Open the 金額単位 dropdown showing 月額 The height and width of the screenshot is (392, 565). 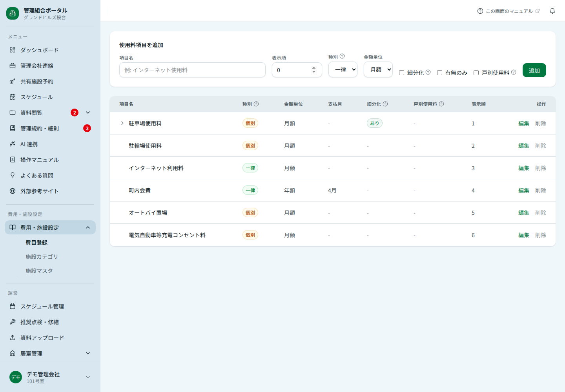(378, 69)
